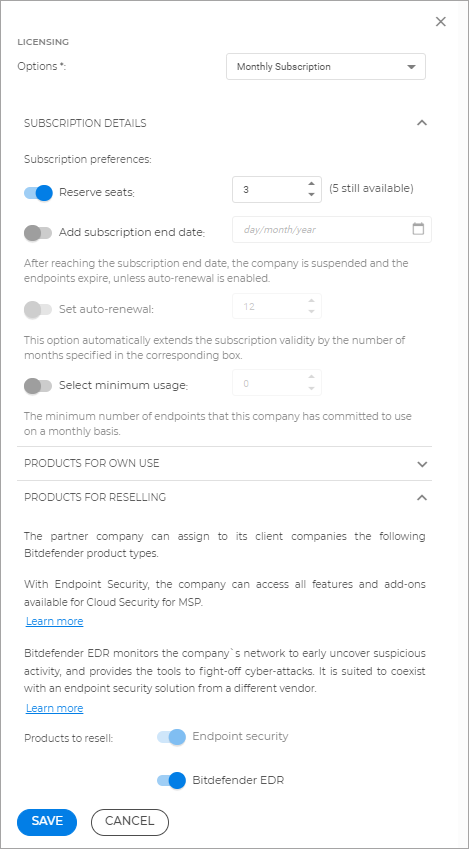Cancel the licensing changes
469x849 pixels.
pyautogui.click(x=130, y=821)
